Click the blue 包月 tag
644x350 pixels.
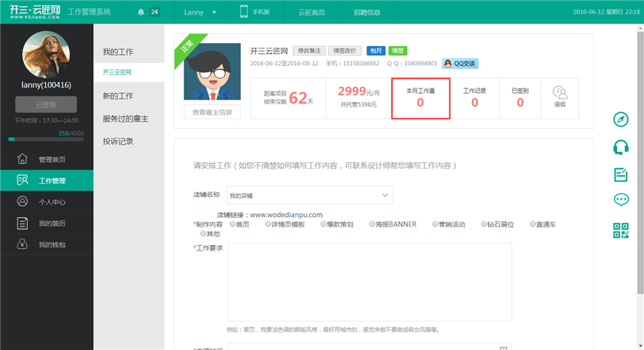tap(376, 51)
